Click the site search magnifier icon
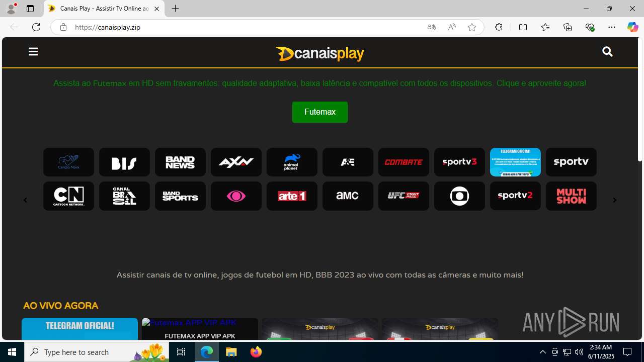 (x=607, y=52)
